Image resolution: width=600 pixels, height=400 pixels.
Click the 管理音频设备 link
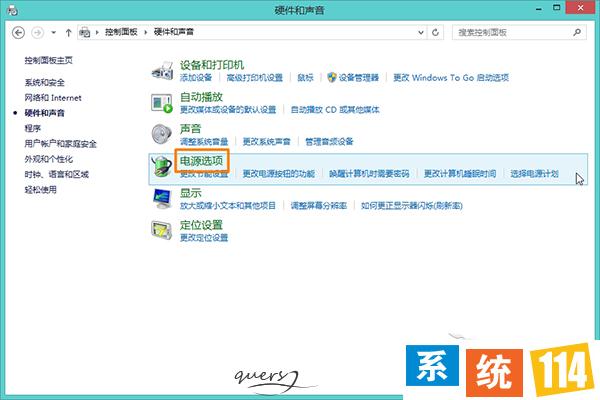329,142
